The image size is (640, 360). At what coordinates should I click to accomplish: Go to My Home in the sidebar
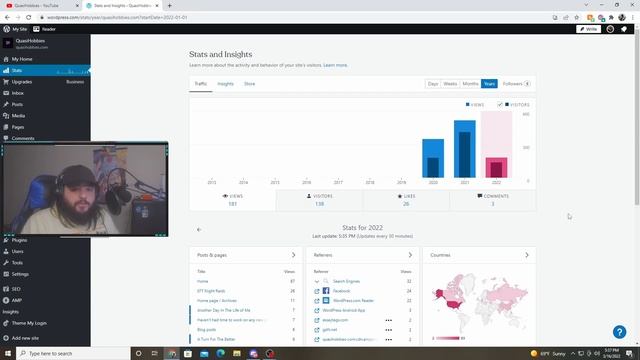45,59
